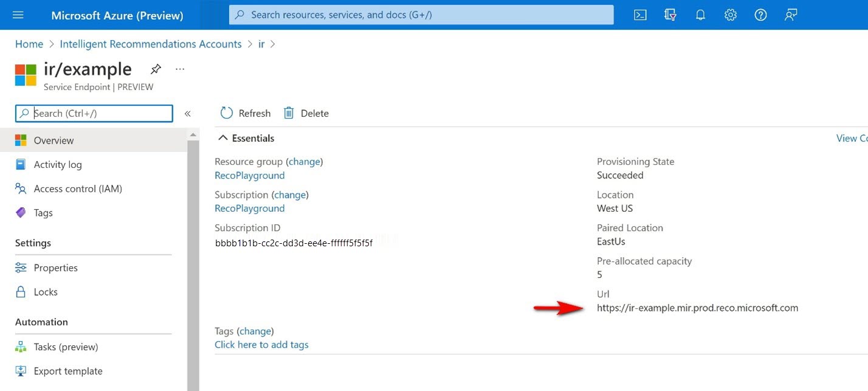Open the Help menu
Screen dimensions: 868x391
(760, 15)
